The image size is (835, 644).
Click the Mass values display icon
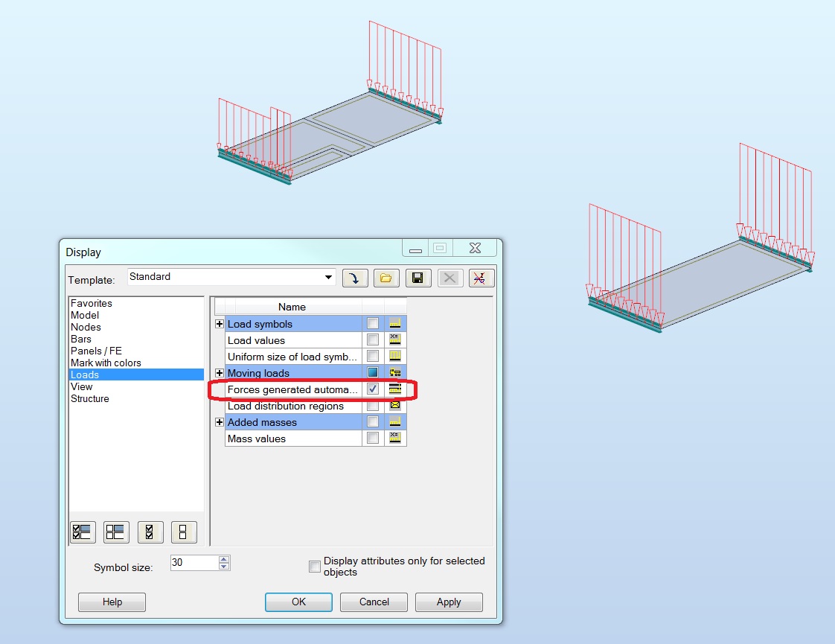coord(394,438)
